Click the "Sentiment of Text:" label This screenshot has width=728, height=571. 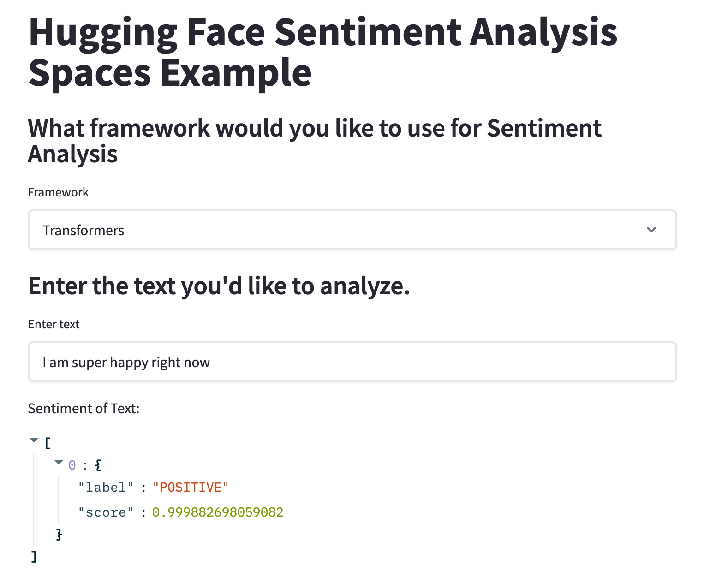[x=84, y=409]
